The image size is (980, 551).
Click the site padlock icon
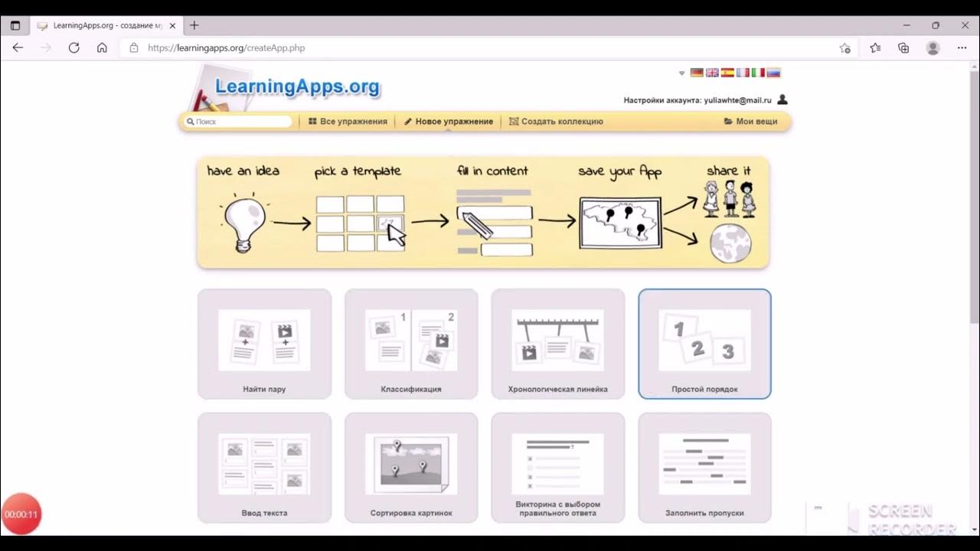point(134,47)
